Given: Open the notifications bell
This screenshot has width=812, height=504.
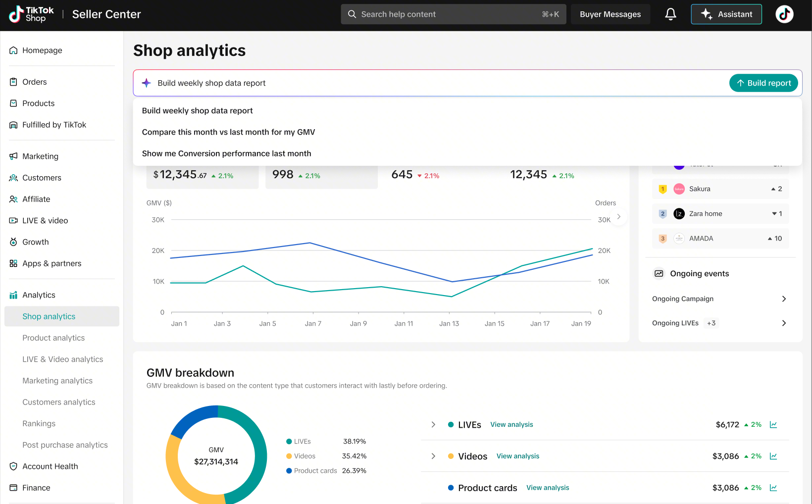Looking at the screenshot, I should [x=670, y=14].
